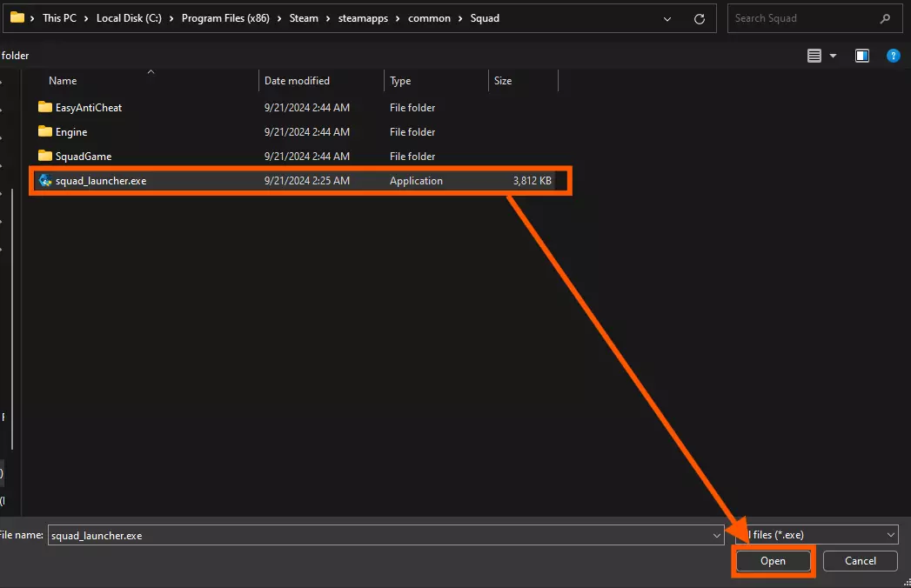This screenshot has width=911, height=588.
Task: Select the squad_launcher.exe file name
Action: click(x=101, y=181)
